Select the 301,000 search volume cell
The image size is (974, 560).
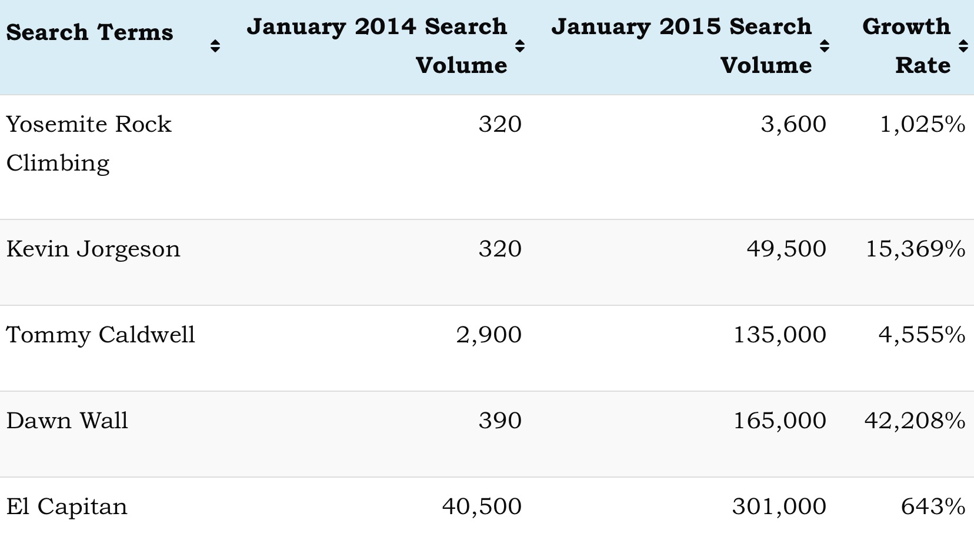[x=779, y=506]
